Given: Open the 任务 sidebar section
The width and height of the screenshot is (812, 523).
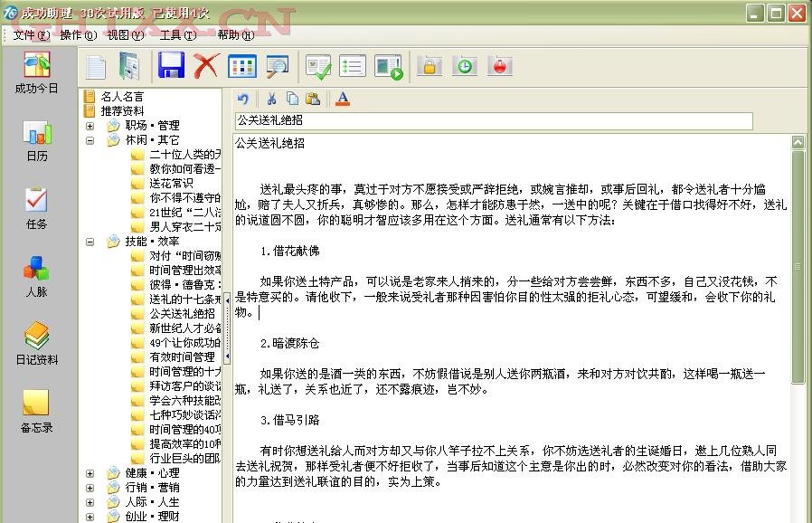Looking at the screenshot, I should [x=36, y=208].
